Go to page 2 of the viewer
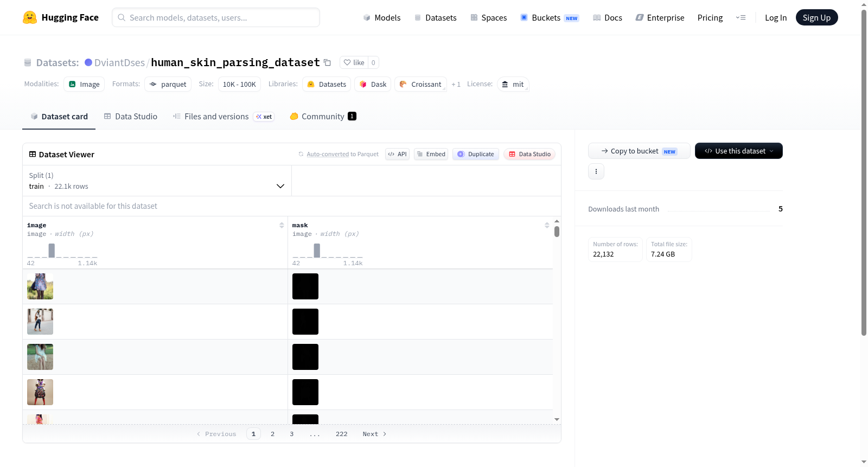This screenshot has width=868, height=467. pyautogui.click(x=272, y=434)
